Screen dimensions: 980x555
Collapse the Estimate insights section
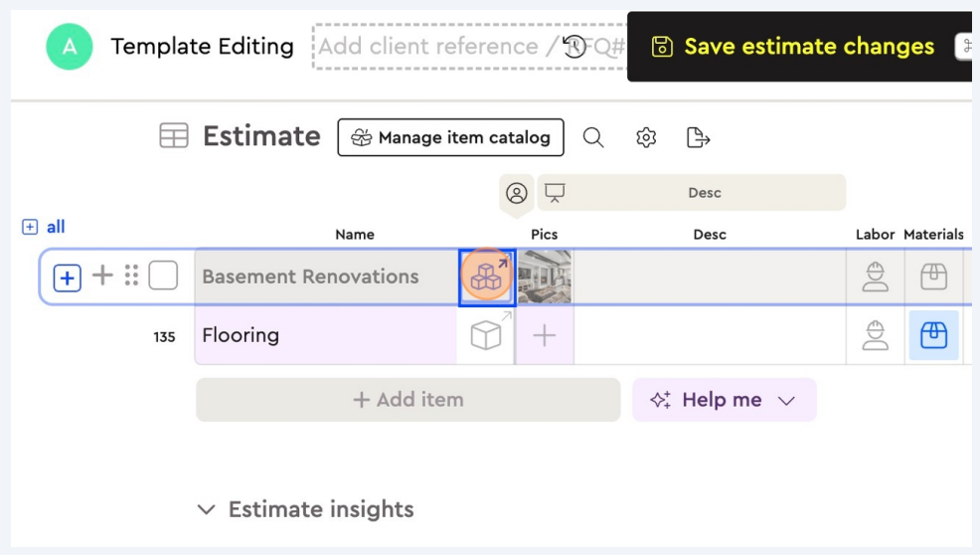(207, 509)
